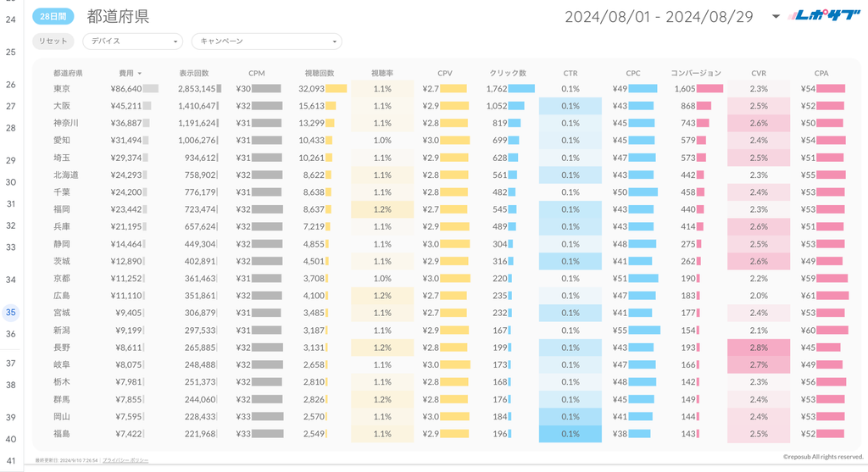Click the sort arrow next to 費用

point(139,74)
